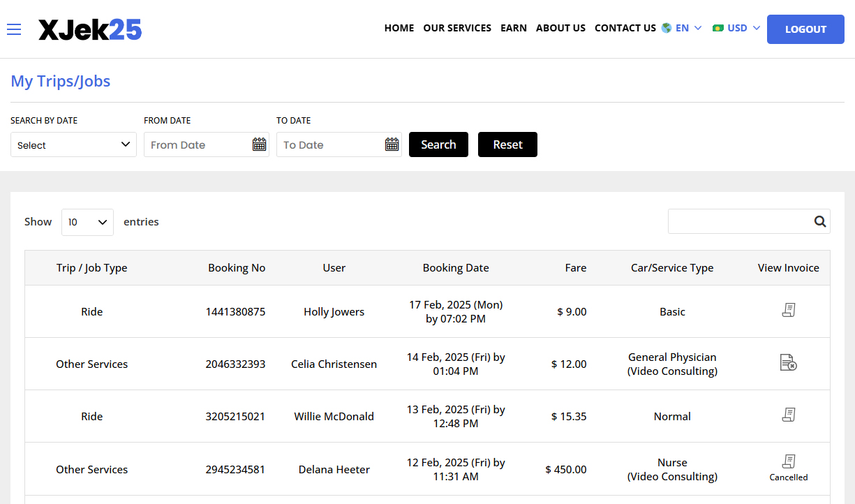Screen dimensions: 855x504
Task: Open the hamburger side menu
Action: (14, 29)
